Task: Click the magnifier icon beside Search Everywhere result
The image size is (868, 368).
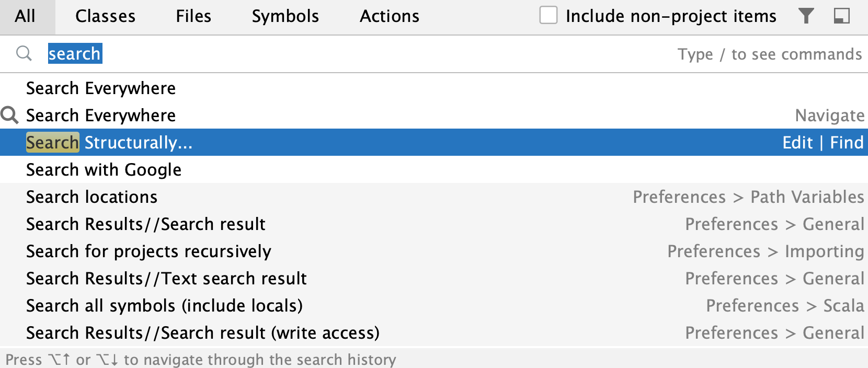Action: [x=10, y=115]
